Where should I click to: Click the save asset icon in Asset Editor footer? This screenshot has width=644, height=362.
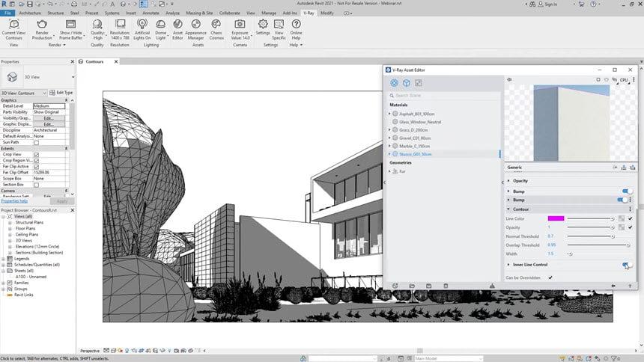pyautogui.click(x=429, y=286)
